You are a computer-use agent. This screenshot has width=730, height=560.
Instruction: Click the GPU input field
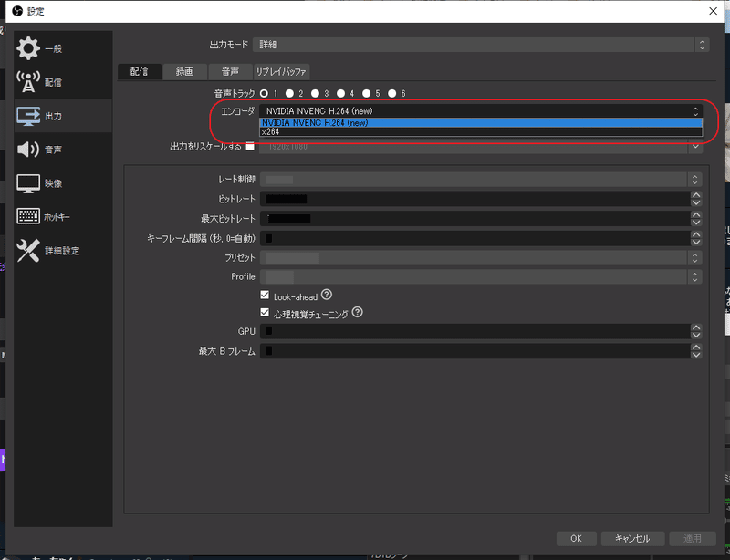point(474,331)
